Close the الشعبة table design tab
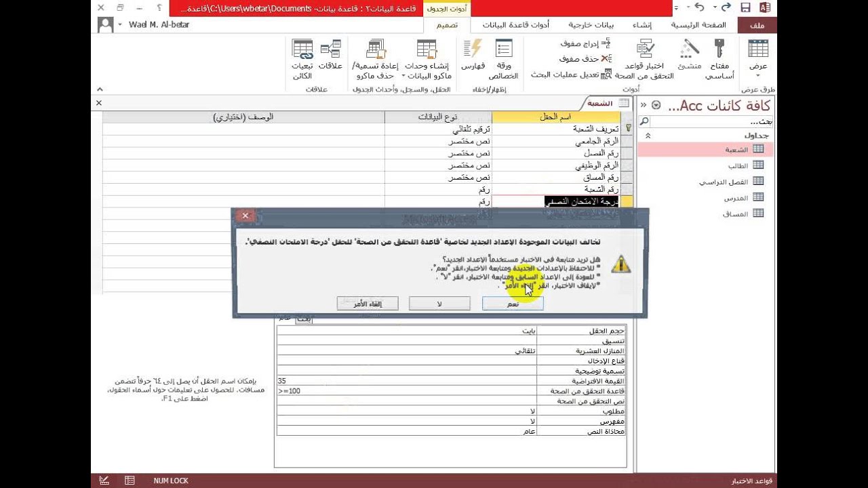This screenshot has height=488, width=868. [x=99, y=103]
